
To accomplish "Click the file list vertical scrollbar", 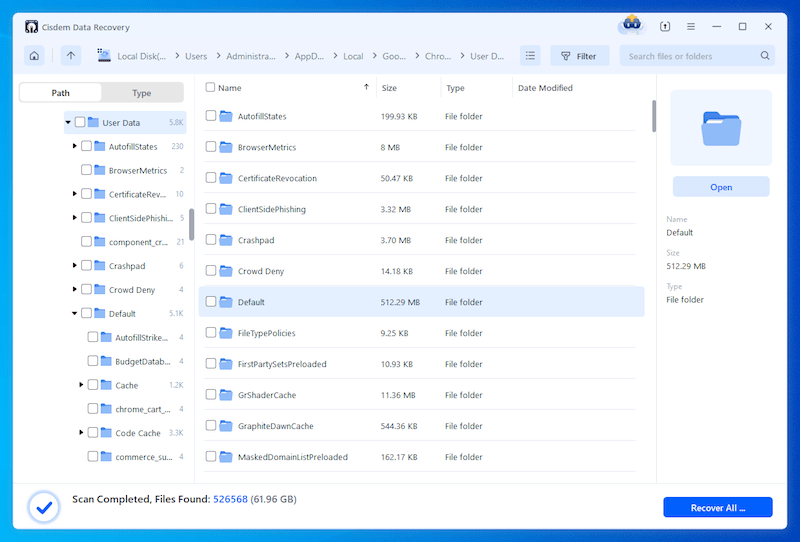I will pos(654,116).
